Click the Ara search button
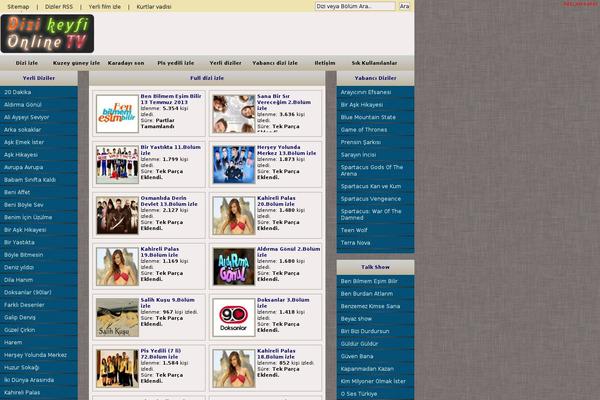 [404, 6]
